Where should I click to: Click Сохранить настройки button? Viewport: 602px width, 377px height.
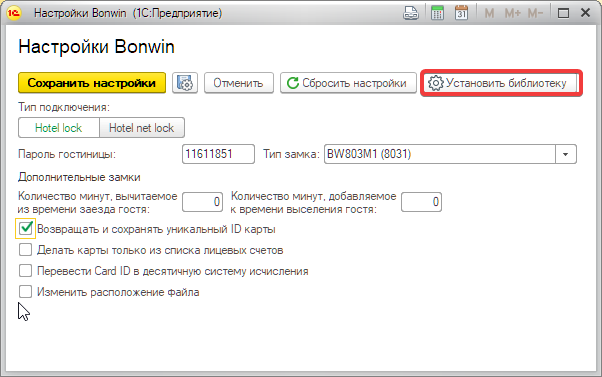click(x=92, y=83)
